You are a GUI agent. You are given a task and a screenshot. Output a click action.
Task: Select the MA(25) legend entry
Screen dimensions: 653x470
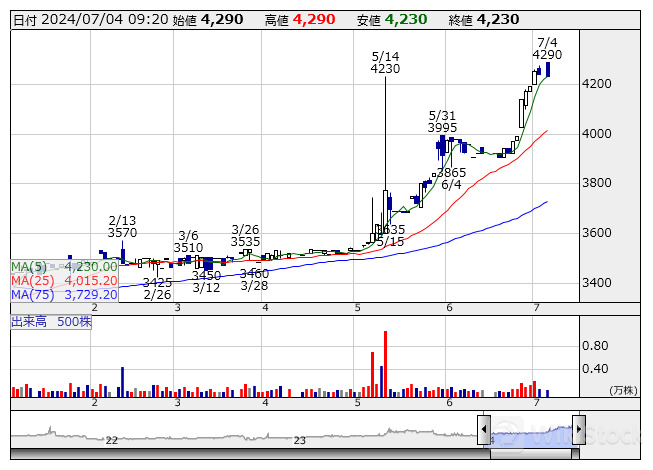64,280
